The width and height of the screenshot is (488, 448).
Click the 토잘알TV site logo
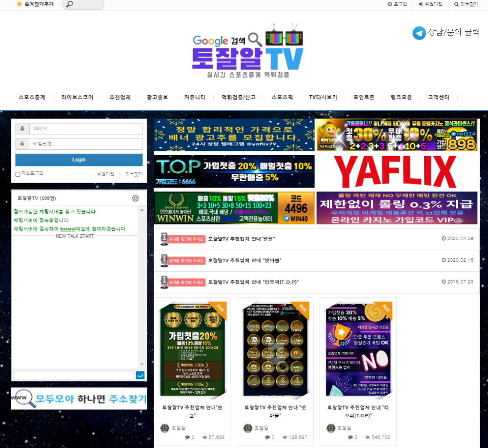[x=248, y=51]
